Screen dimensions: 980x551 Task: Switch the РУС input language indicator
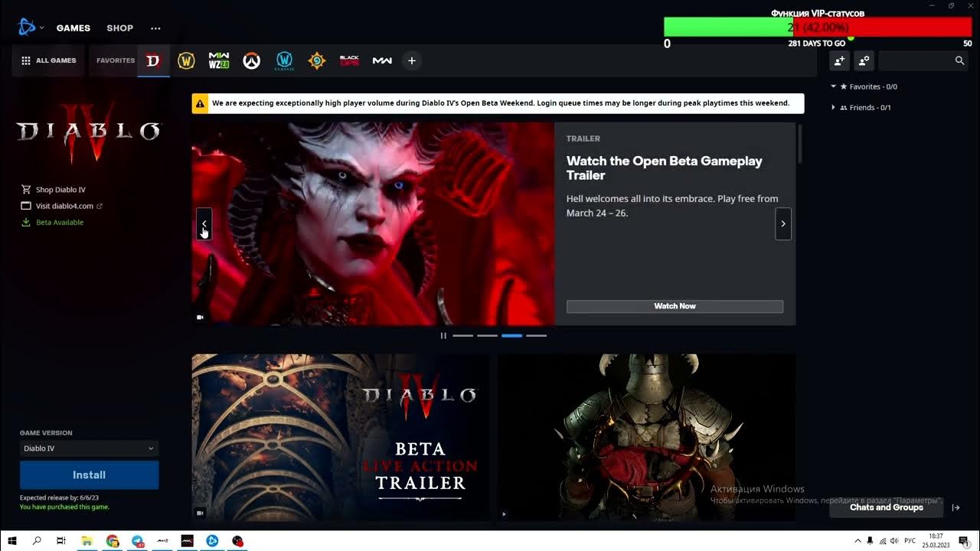point(910,541)
